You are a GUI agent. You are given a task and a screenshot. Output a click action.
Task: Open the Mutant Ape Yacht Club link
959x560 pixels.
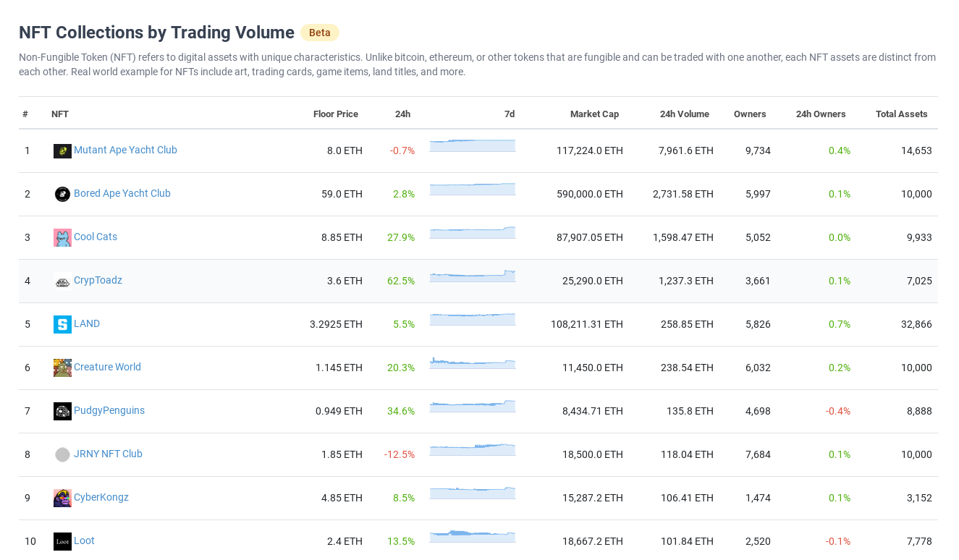[x=125, y=150]
